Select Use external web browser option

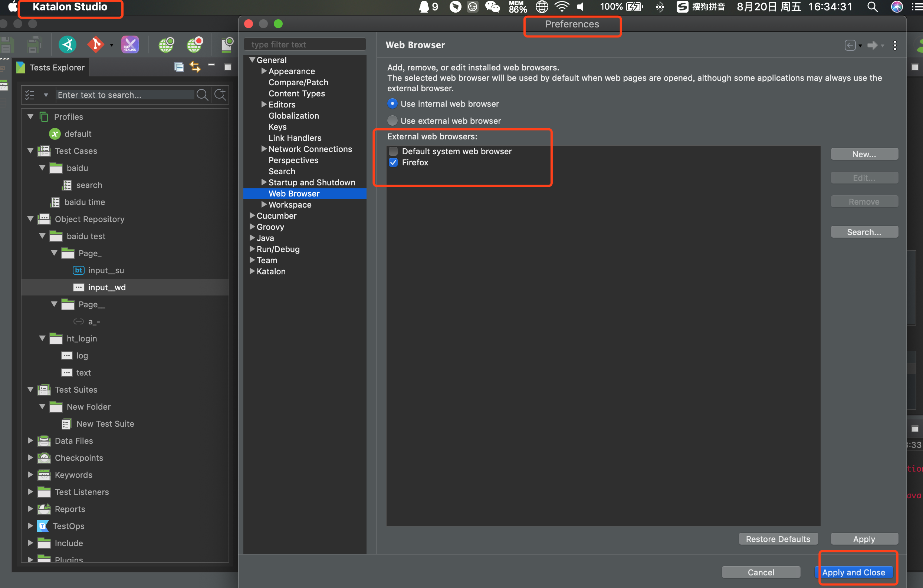click(392, 120)
